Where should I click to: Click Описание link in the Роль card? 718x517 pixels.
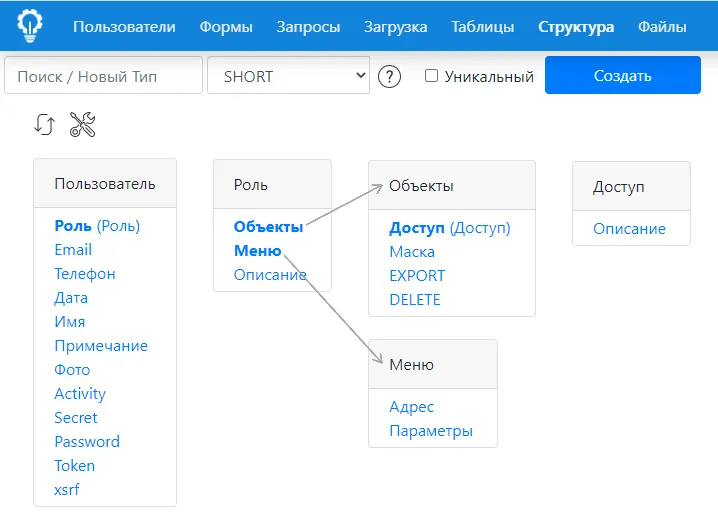tap(270, 275)
